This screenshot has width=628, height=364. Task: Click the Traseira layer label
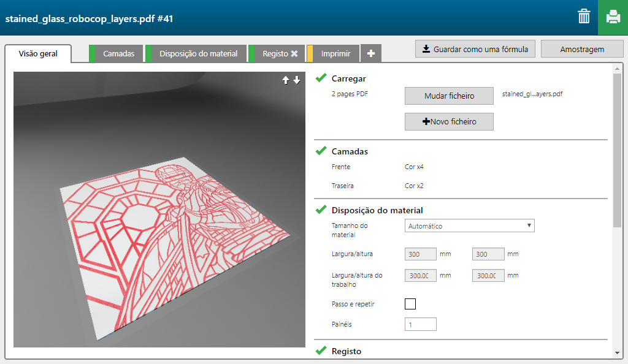(x=342, y=186)
